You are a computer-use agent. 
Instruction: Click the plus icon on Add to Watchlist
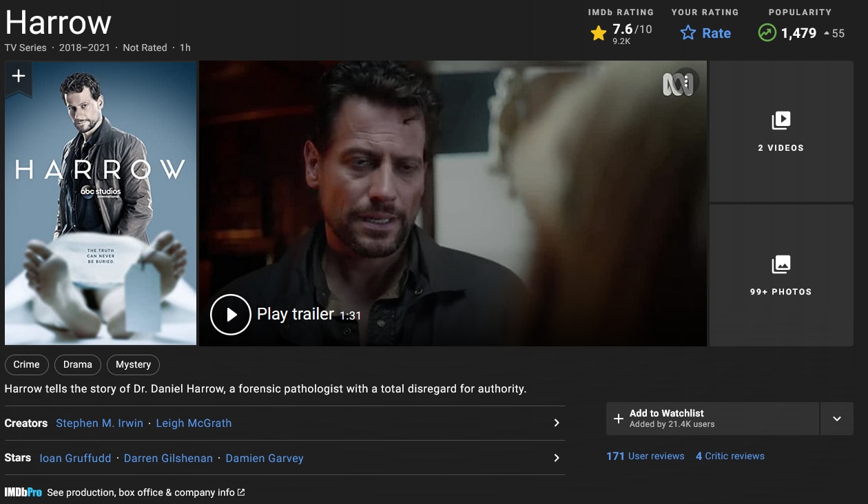point(618,419)
